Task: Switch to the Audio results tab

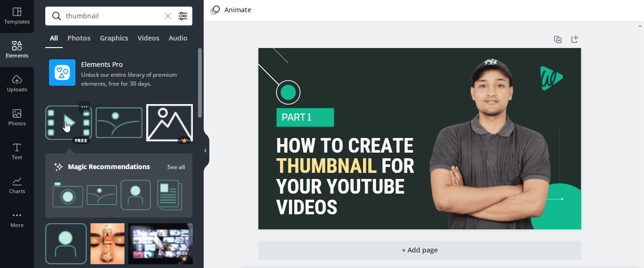Action: (x=178, y=38)
